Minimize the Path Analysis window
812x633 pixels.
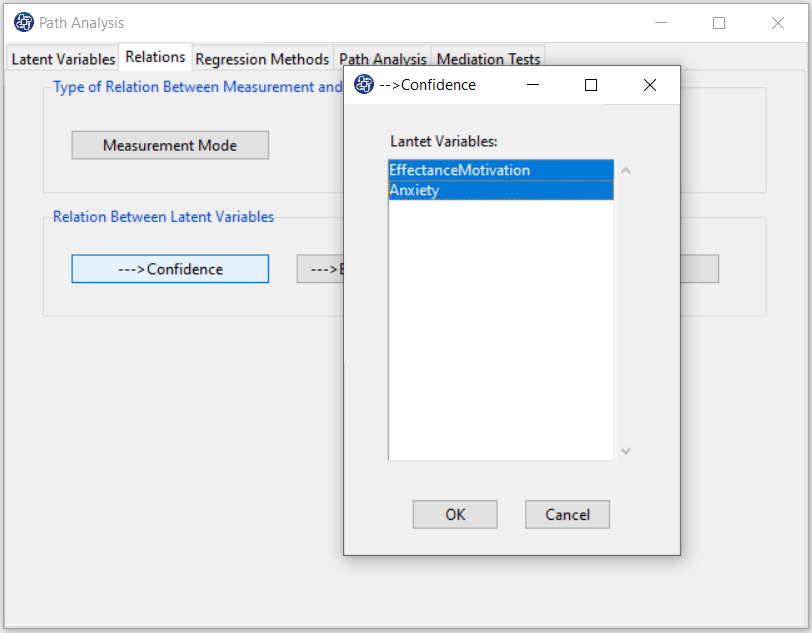[x=661, y=23]
